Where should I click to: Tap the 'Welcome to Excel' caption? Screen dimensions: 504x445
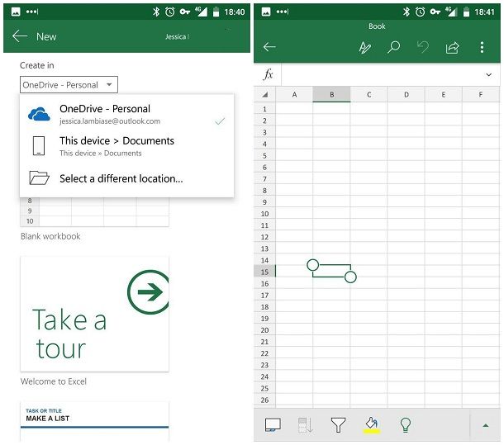click(x=54, y=381)
